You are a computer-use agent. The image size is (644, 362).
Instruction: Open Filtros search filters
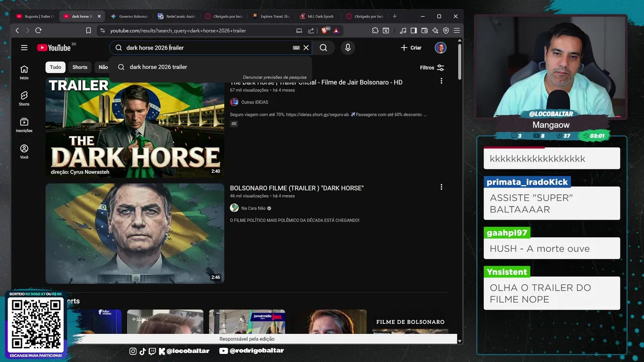click(x=432, y=67)
